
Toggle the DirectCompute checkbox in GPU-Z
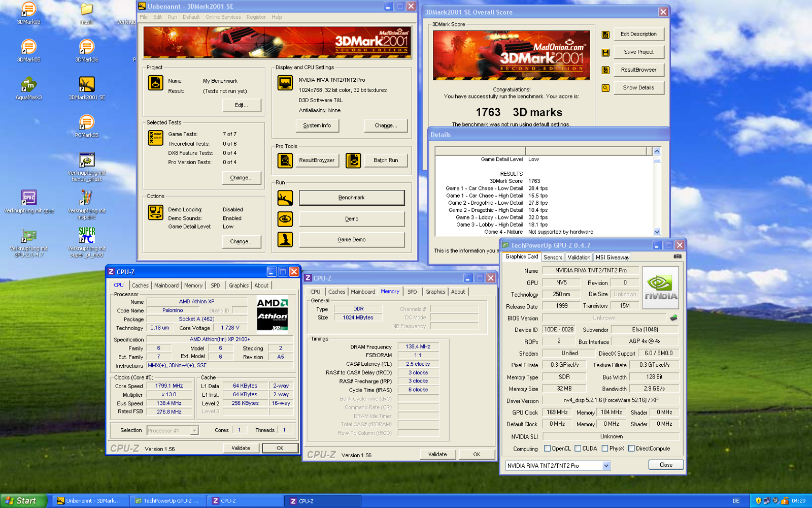pos(631,449)
